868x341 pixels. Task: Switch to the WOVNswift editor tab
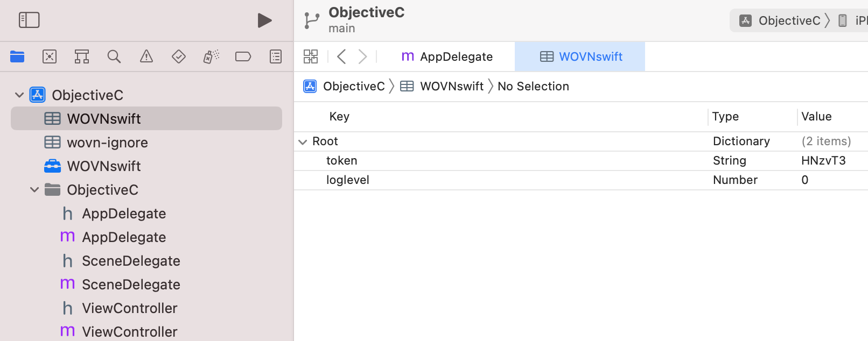pos(580,56)
